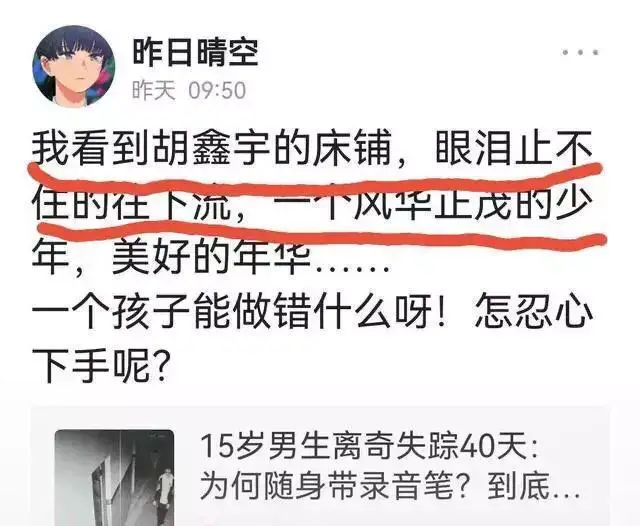This screenshot has height=526, width=640.
Task: Click the 昨天 09:50 timestamp
Action: point(189,90)
